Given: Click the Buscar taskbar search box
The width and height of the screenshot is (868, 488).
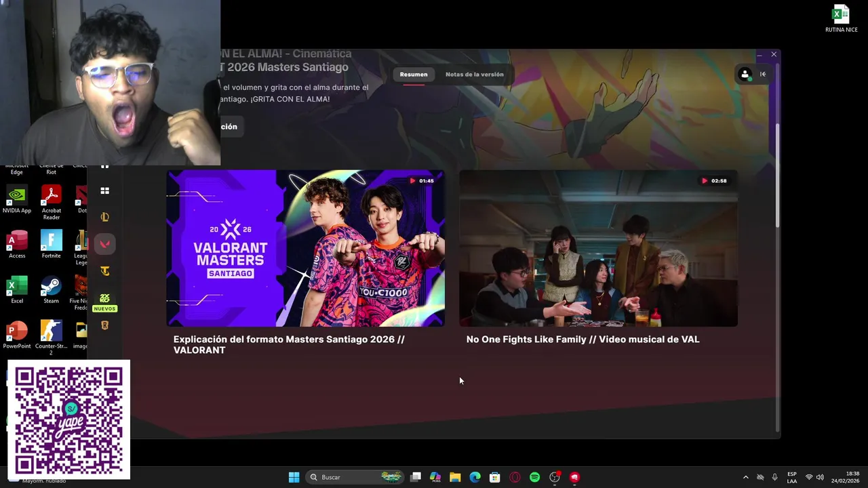Looking at the screenshot, I should [x=355, y=477].
